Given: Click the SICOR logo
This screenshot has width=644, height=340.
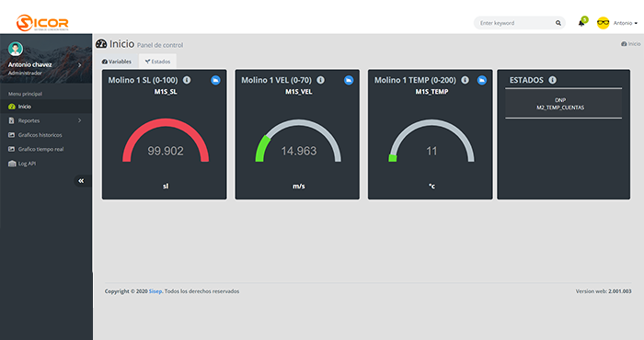Looking at the screenshot, I should tap(42, 23).
